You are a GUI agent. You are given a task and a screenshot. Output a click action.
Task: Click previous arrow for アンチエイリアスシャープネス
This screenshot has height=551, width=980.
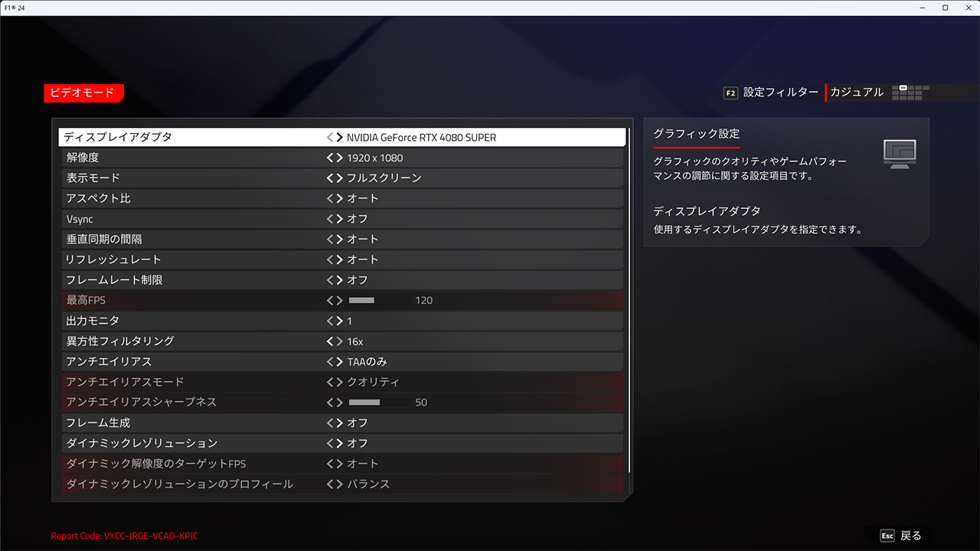tap(330, 403)
